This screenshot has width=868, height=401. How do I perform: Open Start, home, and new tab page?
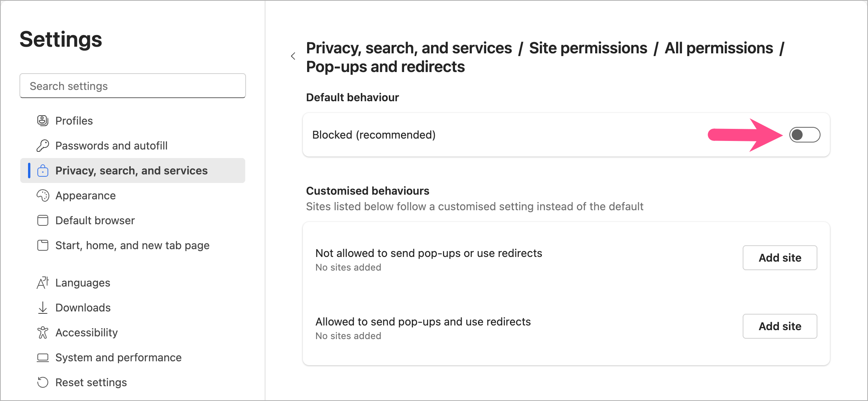click(x=132, y=245)
